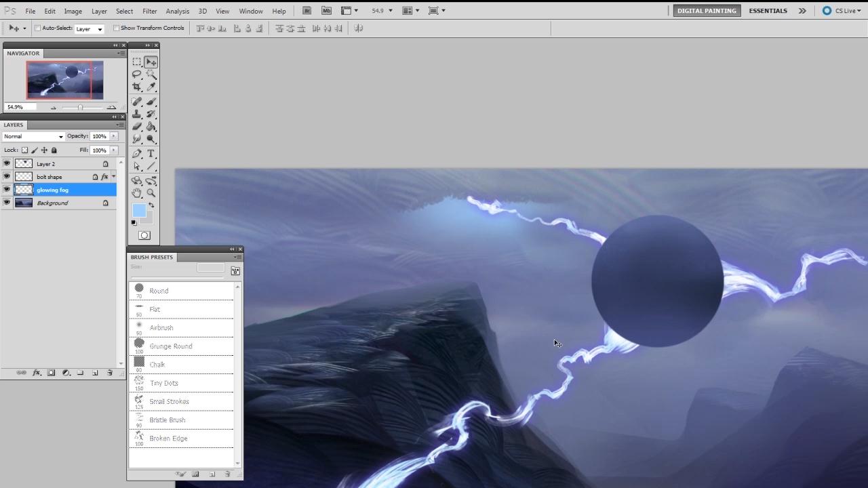Toggle Quick Mask mode
Image resolution: width=868 pixels, height=488 pixels.
pyautogui.click(x=144, y=235)
